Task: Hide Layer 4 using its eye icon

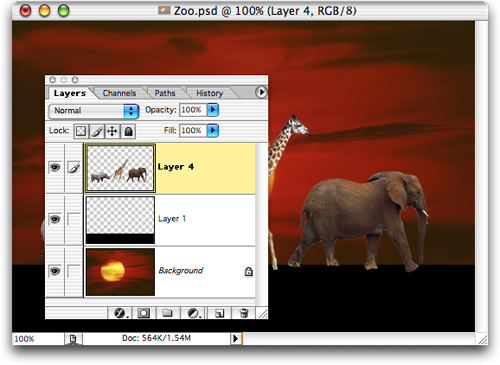Action: [x=55, y=167]
